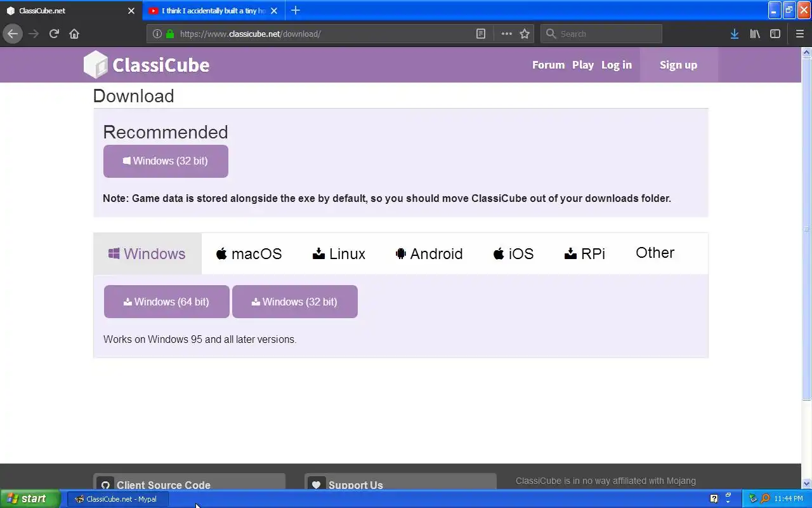
Task: Close the YouTube video tab
Action: pyautogui.click(x=274, y=11)
